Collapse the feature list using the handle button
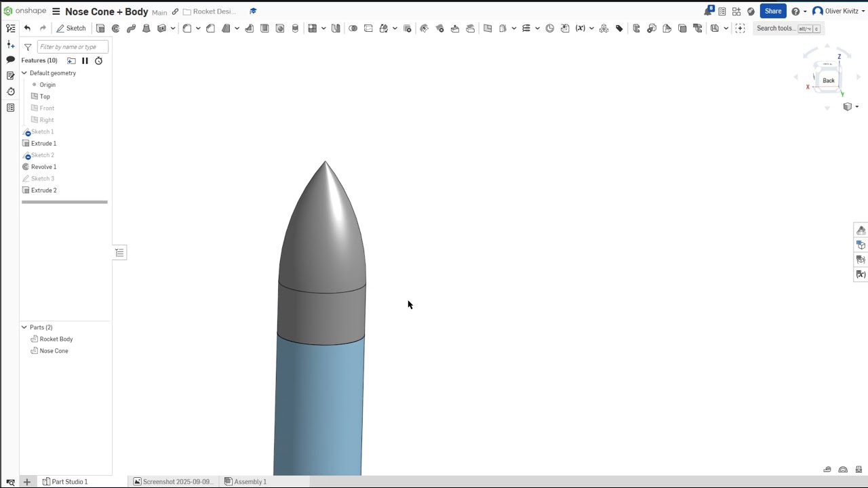868x488 pixels. [119, 253]
